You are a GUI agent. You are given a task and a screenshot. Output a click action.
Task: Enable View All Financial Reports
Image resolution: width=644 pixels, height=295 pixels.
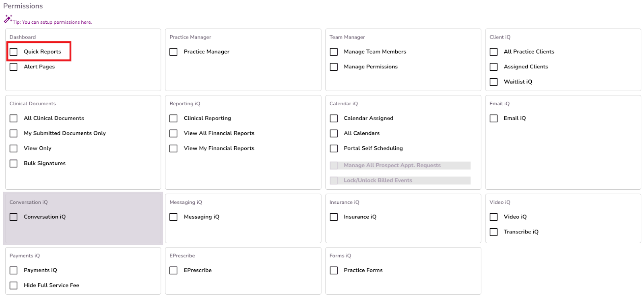173,133
